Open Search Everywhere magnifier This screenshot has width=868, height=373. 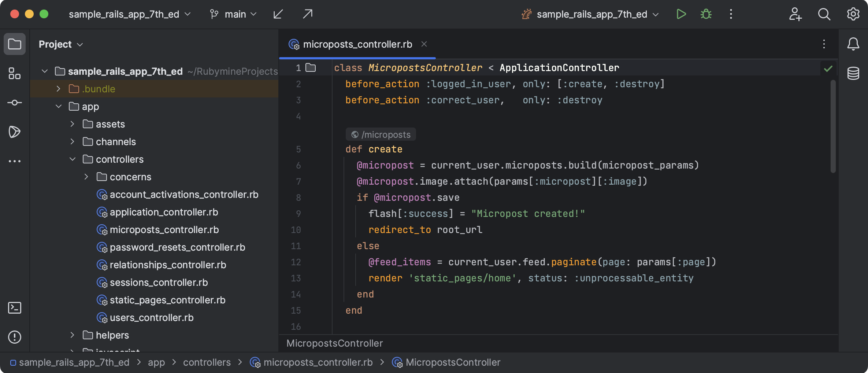(x=824, y=14)
